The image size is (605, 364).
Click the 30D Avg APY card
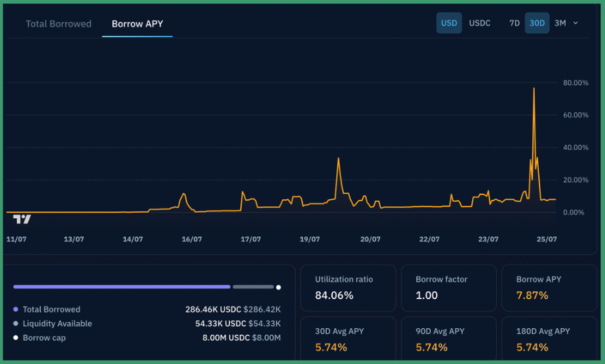(x=347, y=339)
